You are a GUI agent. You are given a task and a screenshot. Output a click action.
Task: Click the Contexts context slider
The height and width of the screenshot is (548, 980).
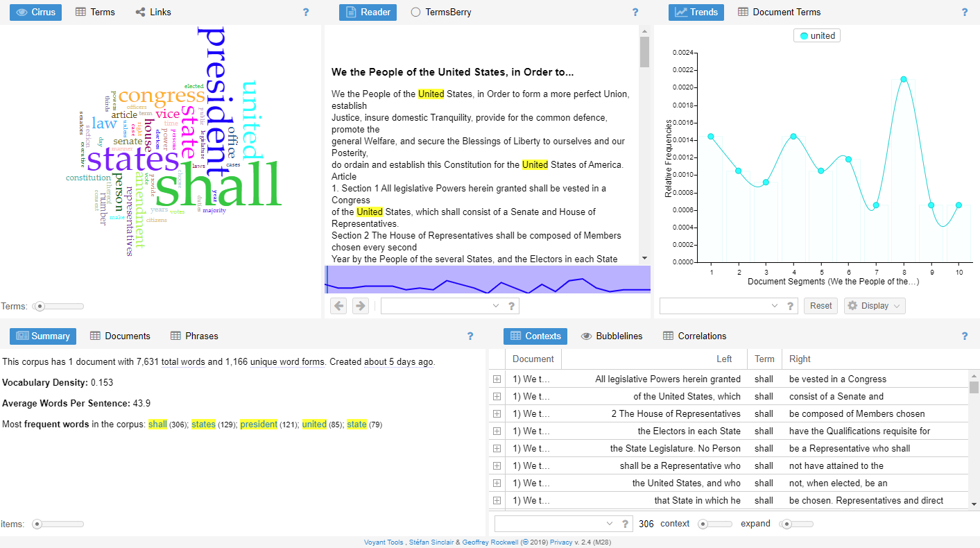coord(714,524)
